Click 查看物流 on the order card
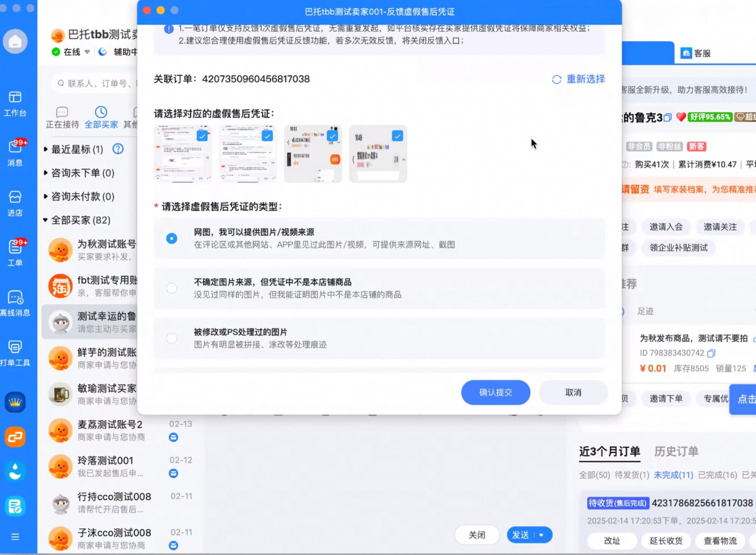Image resolution: width=756 pixels, height=555 pixels. pos(720,541)
